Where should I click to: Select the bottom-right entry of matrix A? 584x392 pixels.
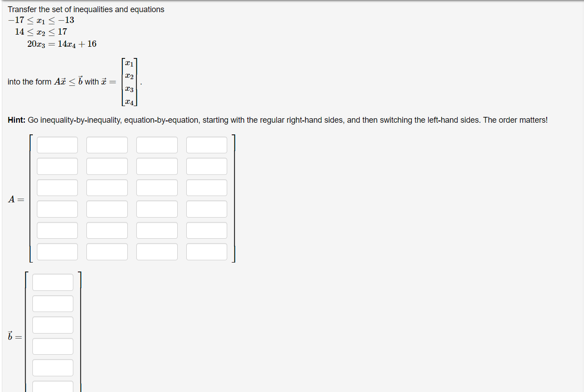tap(207, 251)
